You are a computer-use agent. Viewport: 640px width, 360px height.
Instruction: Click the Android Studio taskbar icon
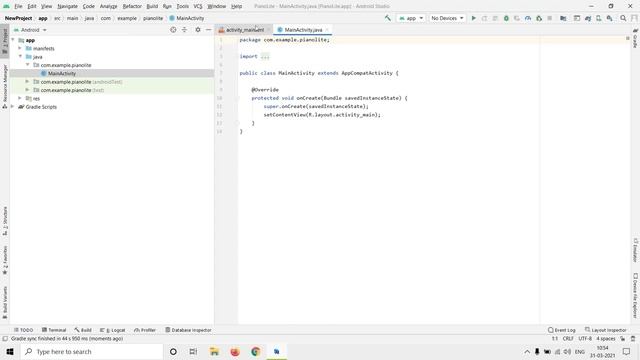(277, 351)
